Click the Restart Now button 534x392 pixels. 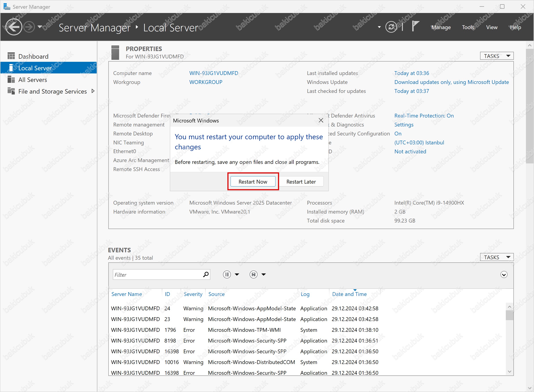point(253,182)
